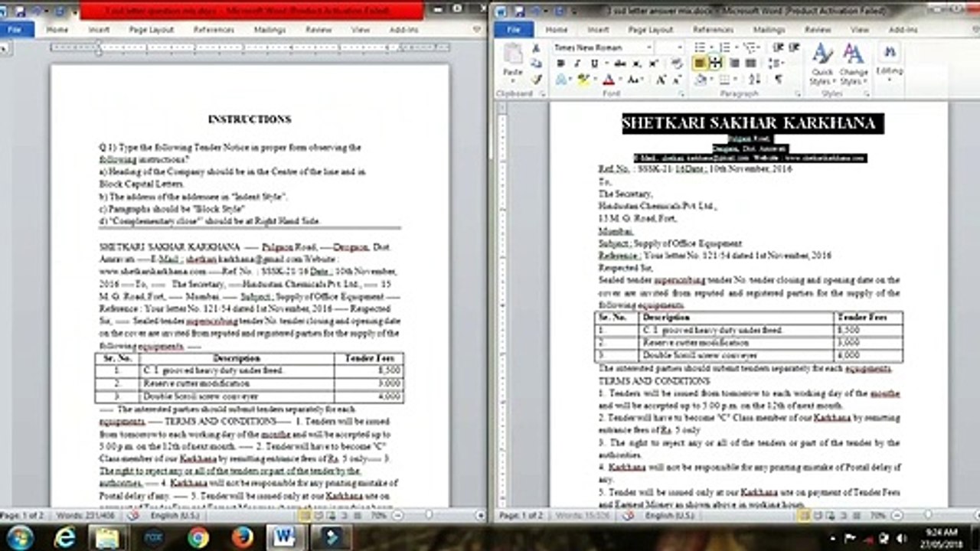The height and width of the screenshot is (551, 980).
Task: Toggle Strikethrough formatting
Action: pyautogui.click(x=619, y=63)
